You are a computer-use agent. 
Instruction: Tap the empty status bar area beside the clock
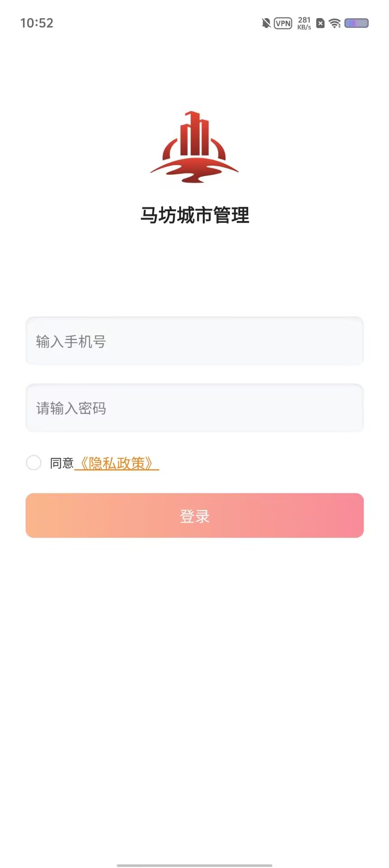point(154,23)
